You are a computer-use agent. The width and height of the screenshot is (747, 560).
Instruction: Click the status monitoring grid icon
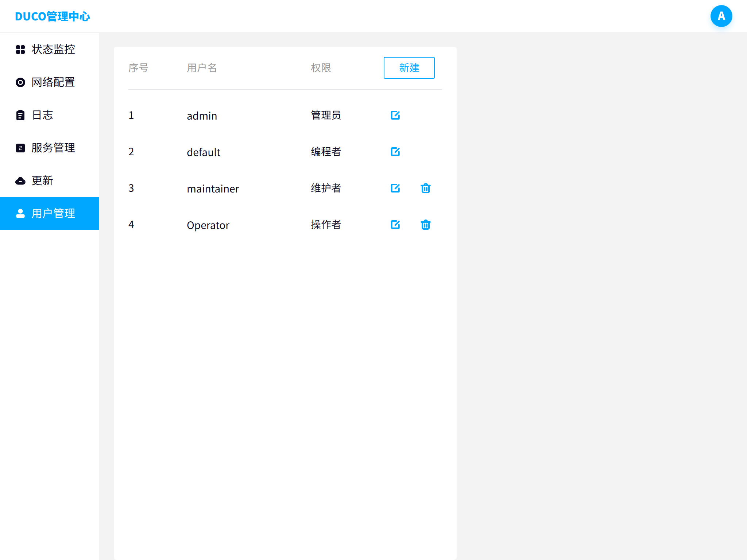click(20, 50)
